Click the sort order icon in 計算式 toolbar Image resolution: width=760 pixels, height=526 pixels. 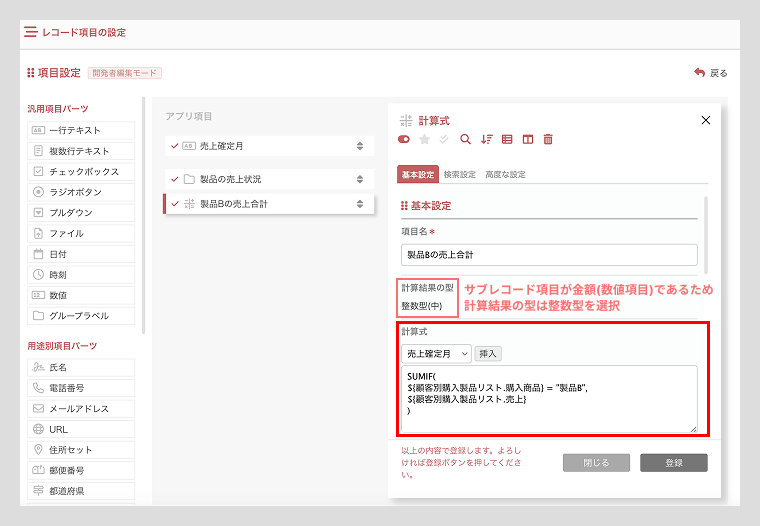click(487, 140)
